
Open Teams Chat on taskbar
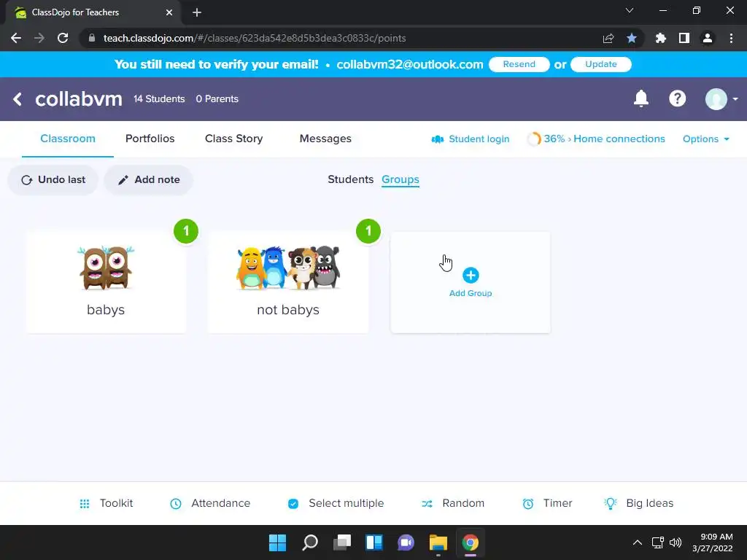pyautogui.click(x=406, y=542)
